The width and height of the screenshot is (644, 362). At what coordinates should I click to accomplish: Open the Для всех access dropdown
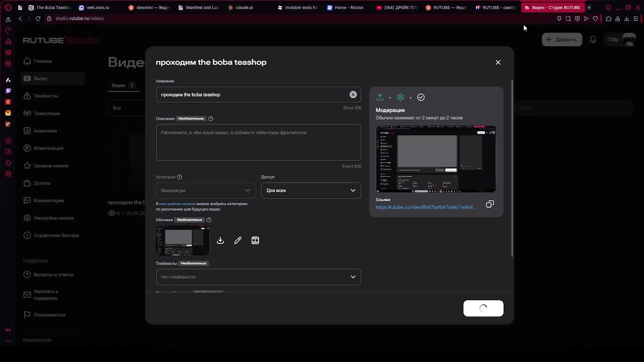[x=311, y=191]
